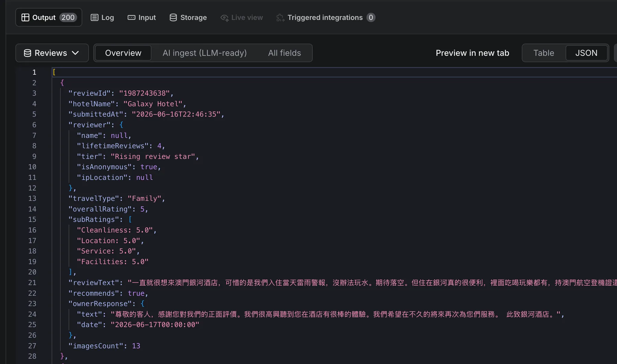Click the owner response "text" key

coord(89,314)
